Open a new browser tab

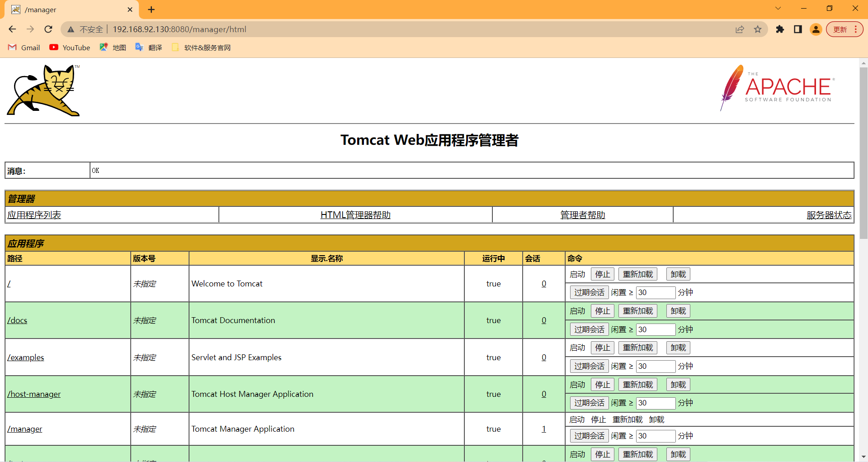click(151, 10)
